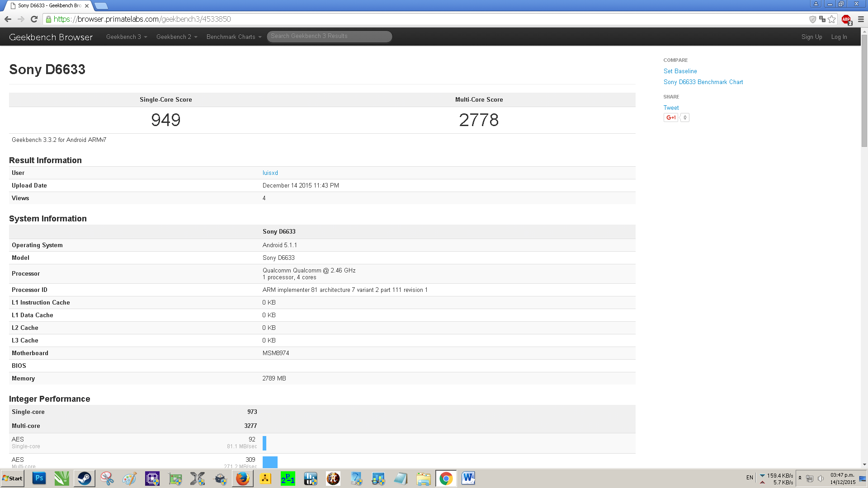The image size is (868, 488).
Task: Open Notepad from the taskbar
Action: (x=401, y=479)
